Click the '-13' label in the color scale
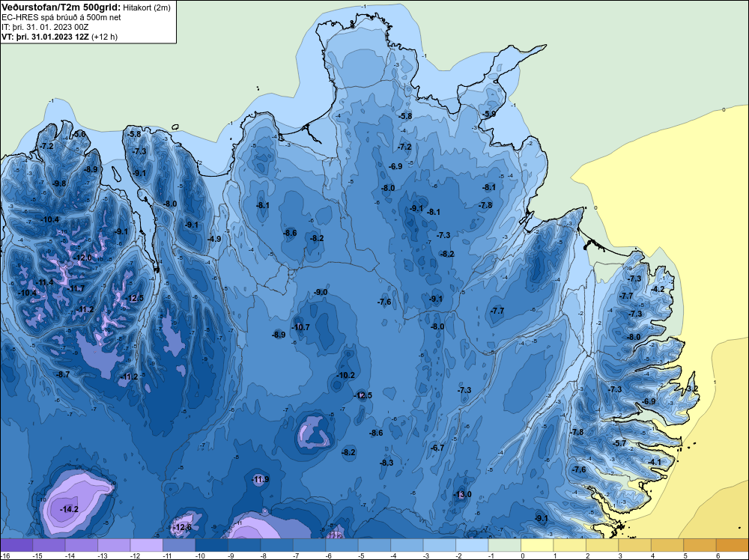 102,556
